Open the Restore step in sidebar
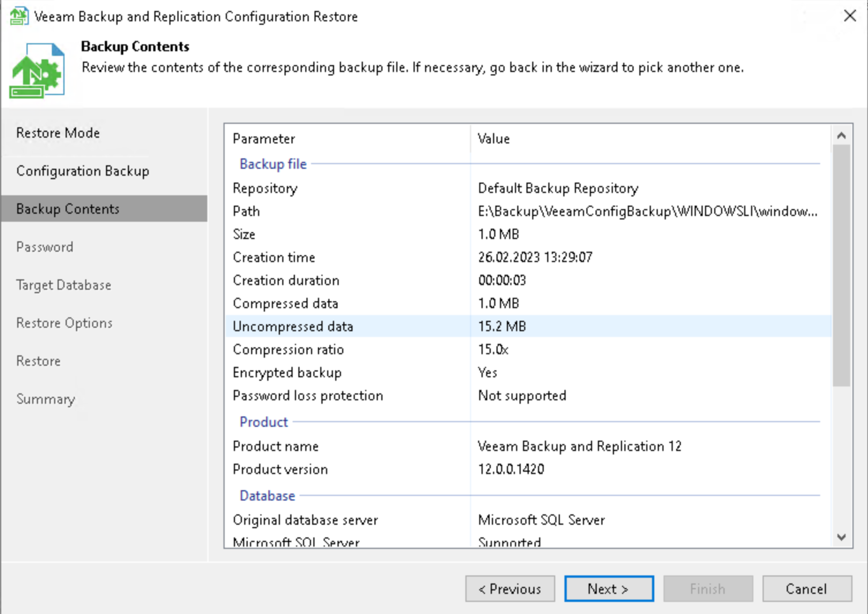The width and height of the screenshot is (868, 614). (39, 361)
